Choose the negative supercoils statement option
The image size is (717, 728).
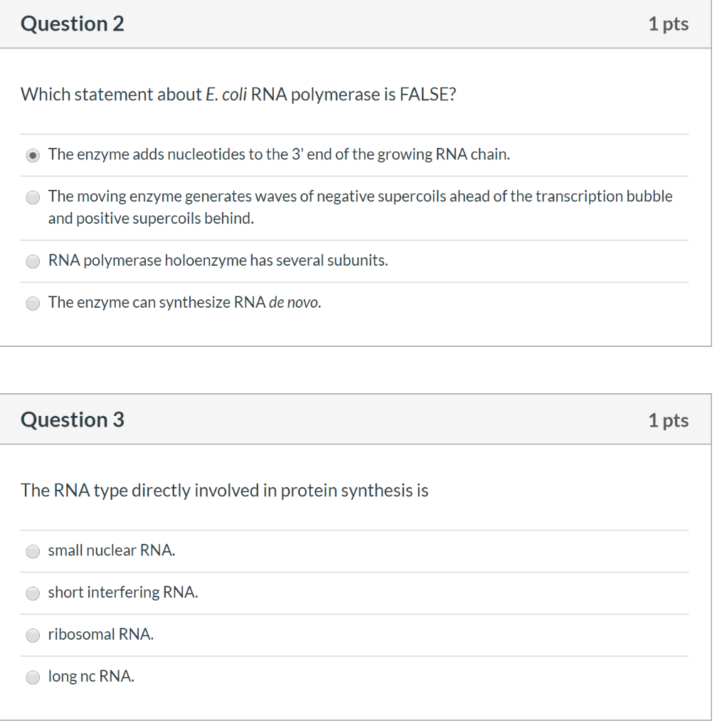pos(33,197)
